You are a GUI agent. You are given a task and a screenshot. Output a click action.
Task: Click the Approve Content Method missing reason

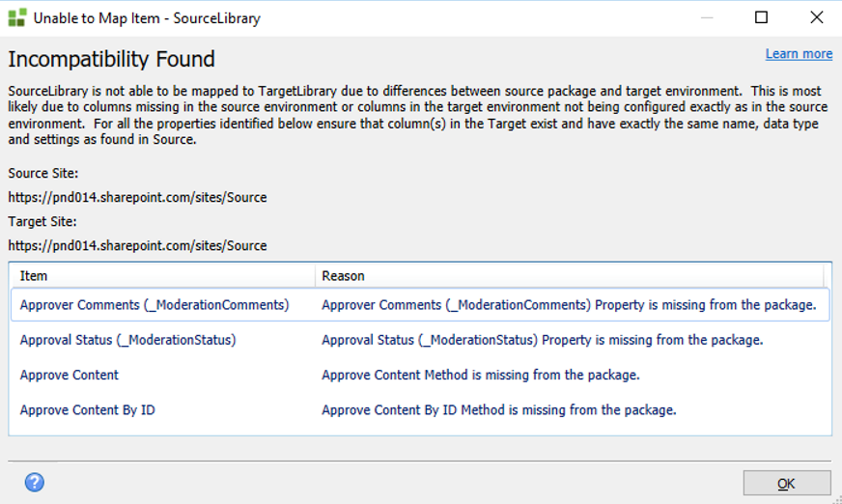point(481,375)
